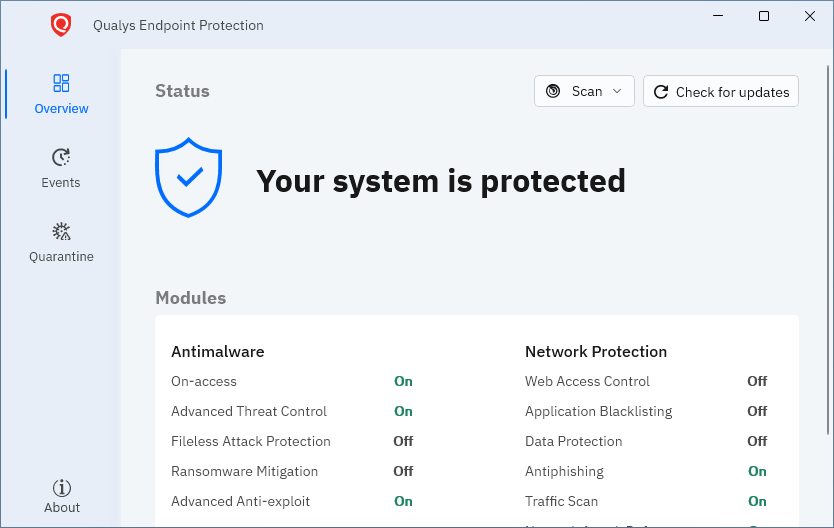Click the Web Access Control label
The width and height of the screenshot is (834, 528).
click(x=587, y=381)
